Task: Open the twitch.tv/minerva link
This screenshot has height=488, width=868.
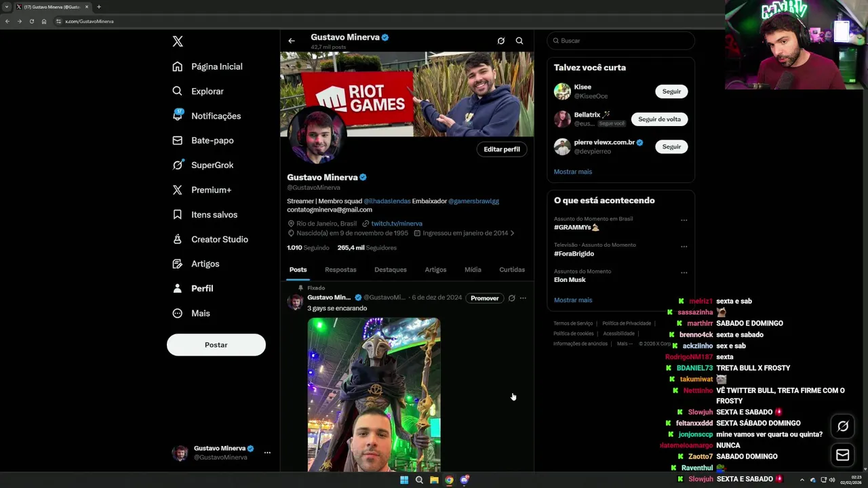Action: [x=397, y=224]
